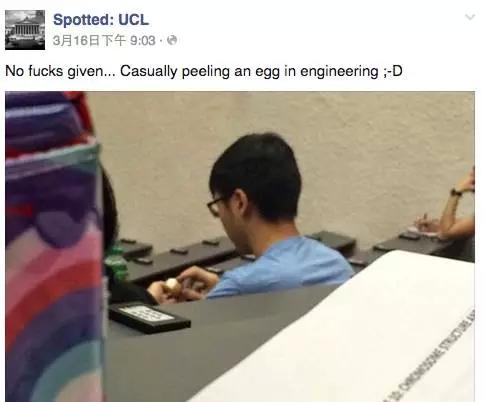Open the Spotted: UCL profile picture
Viewport: 485px width, 402px height.
[25, 30]
